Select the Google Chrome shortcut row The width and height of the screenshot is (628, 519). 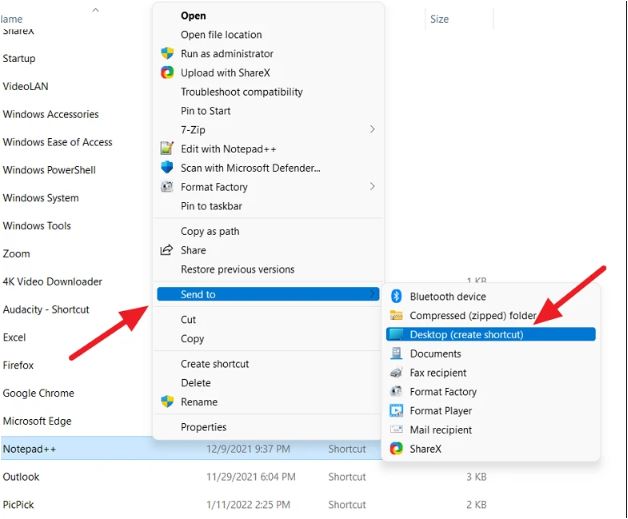[x=38, y=393]
